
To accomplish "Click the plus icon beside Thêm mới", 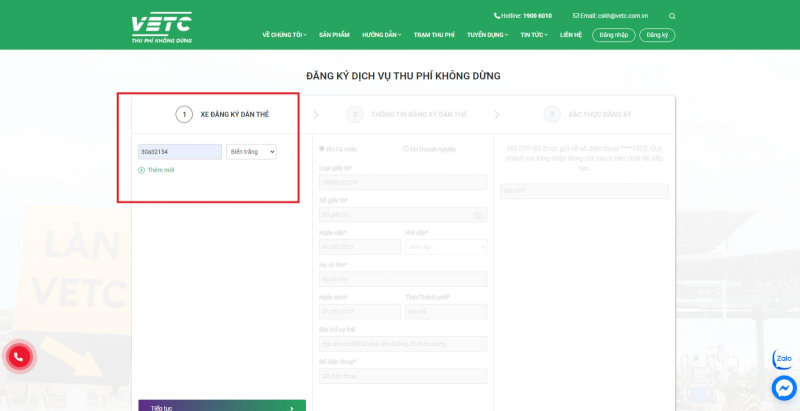I will click(x=141, y=170).
